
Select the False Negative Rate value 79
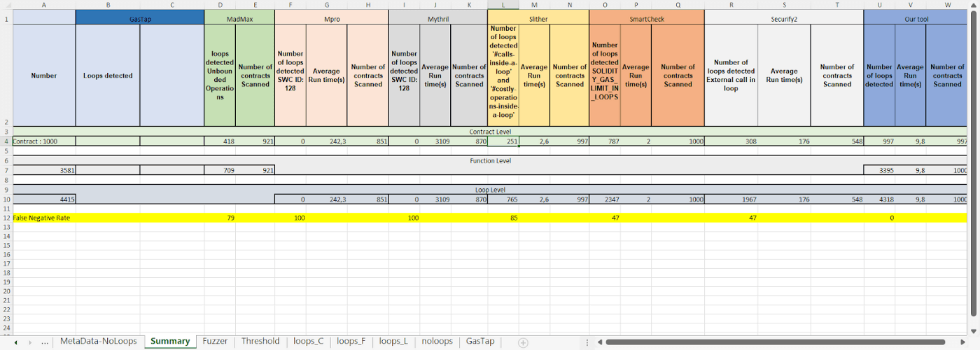pos(220,218)
